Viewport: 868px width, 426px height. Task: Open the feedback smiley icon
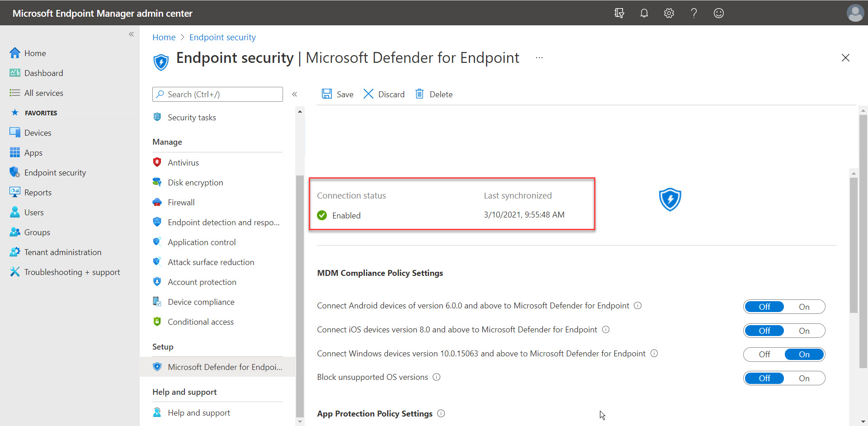(719, 13)
